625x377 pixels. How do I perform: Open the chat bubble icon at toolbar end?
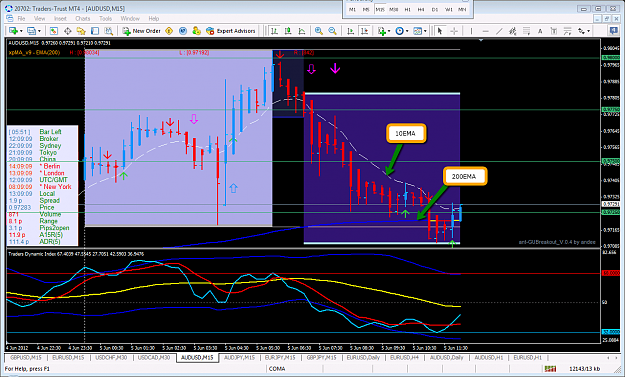coord(613,31)
